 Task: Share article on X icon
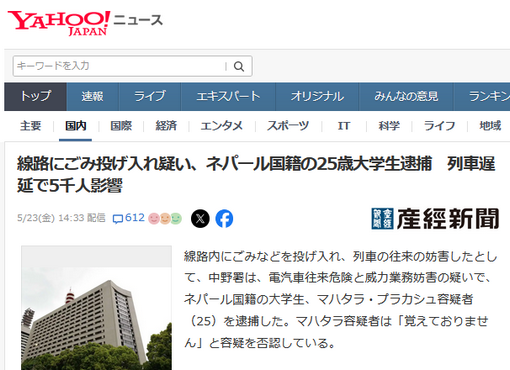pos(200,219)
